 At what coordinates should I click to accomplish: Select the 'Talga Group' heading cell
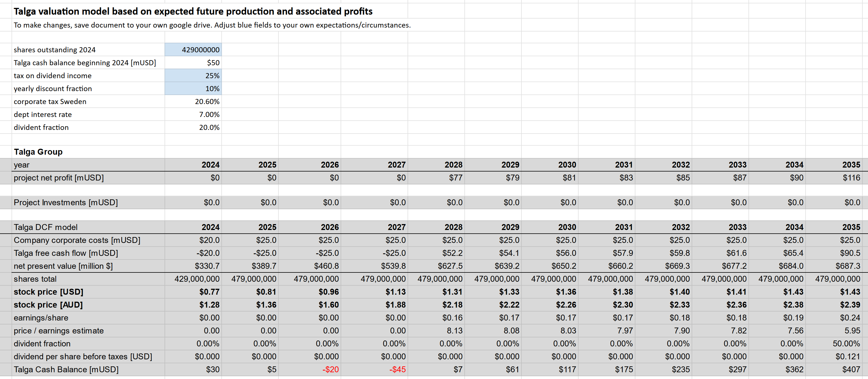pos(38,152)
